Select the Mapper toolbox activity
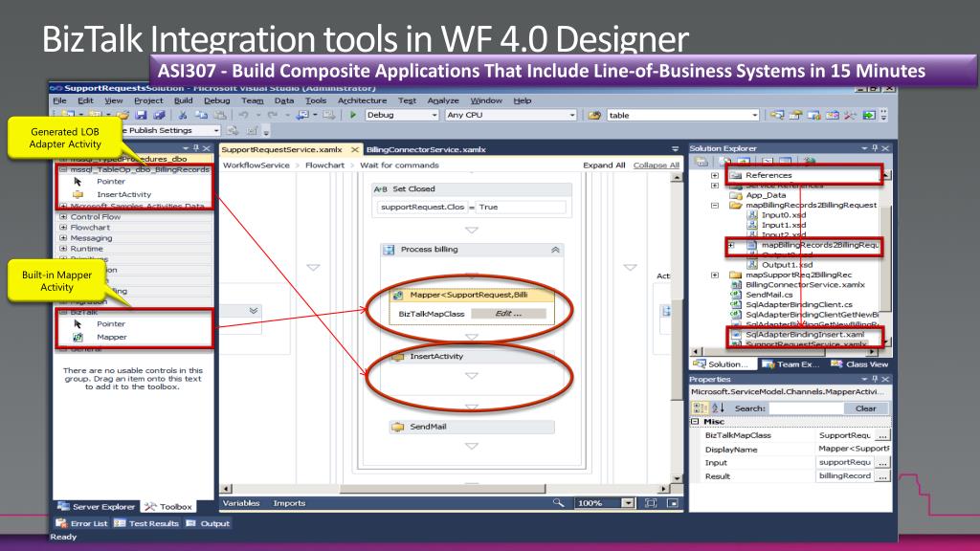The height and width of the screenshot is (551, 980). click(x=111, y=337)
